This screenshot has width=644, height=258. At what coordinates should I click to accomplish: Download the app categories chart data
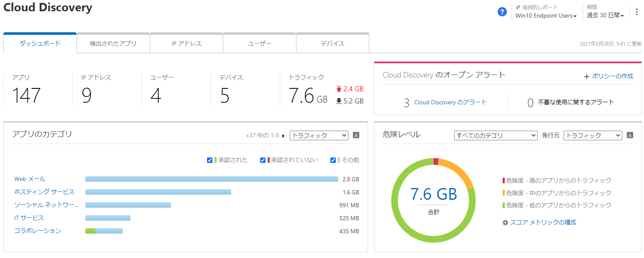(356, 135)
